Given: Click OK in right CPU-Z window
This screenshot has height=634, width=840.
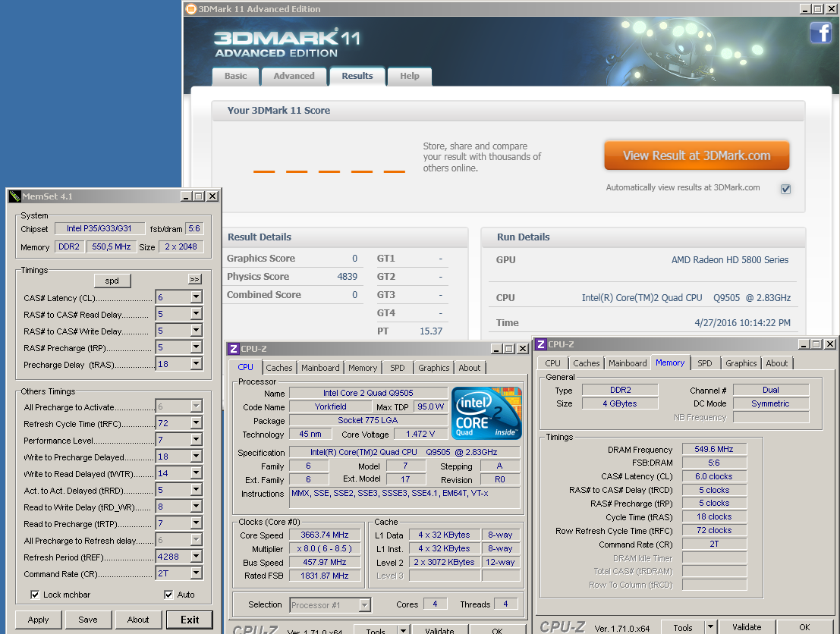Looking at the screenshot, I should pos(804,627).
